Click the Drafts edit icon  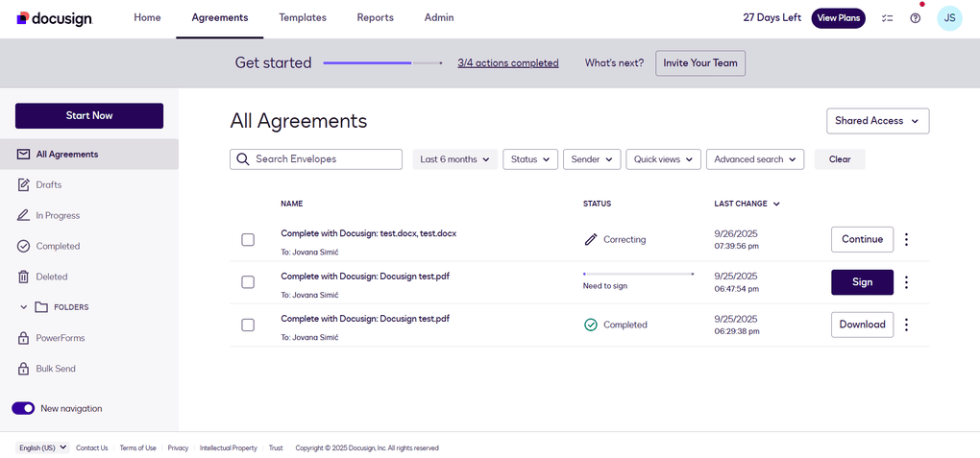pyautogui.click(x=24, y=185)
